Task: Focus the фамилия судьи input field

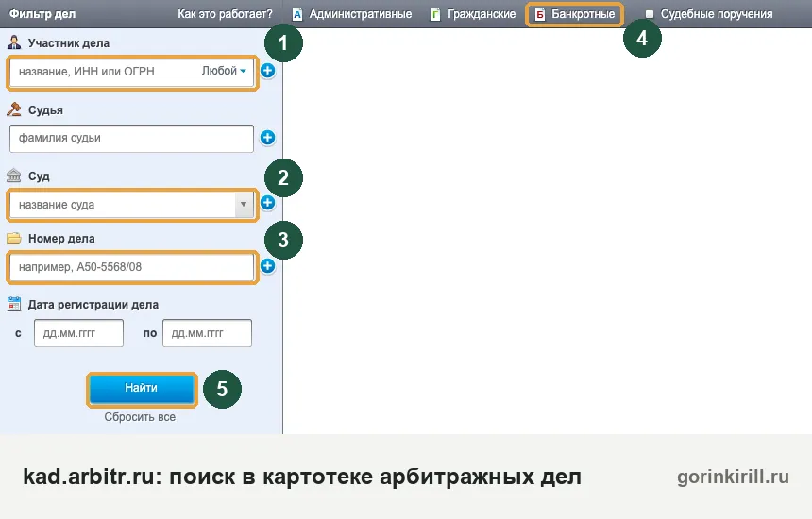Action: (131, 139)
